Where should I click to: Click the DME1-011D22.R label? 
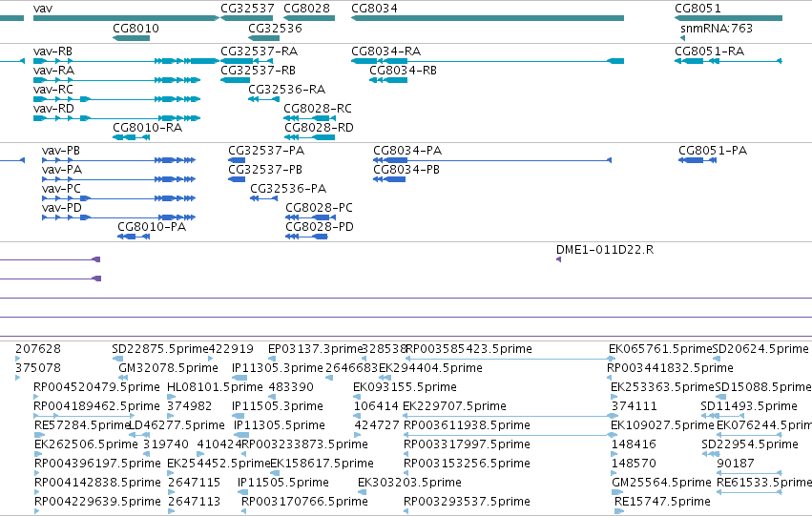coord(605,250)
